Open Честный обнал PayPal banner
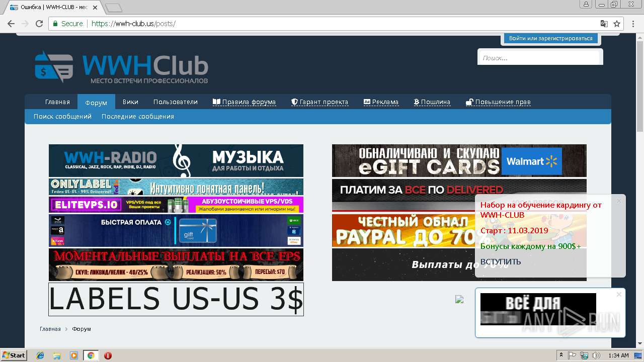This screenshot has width=644, height=362. (404, 230)
